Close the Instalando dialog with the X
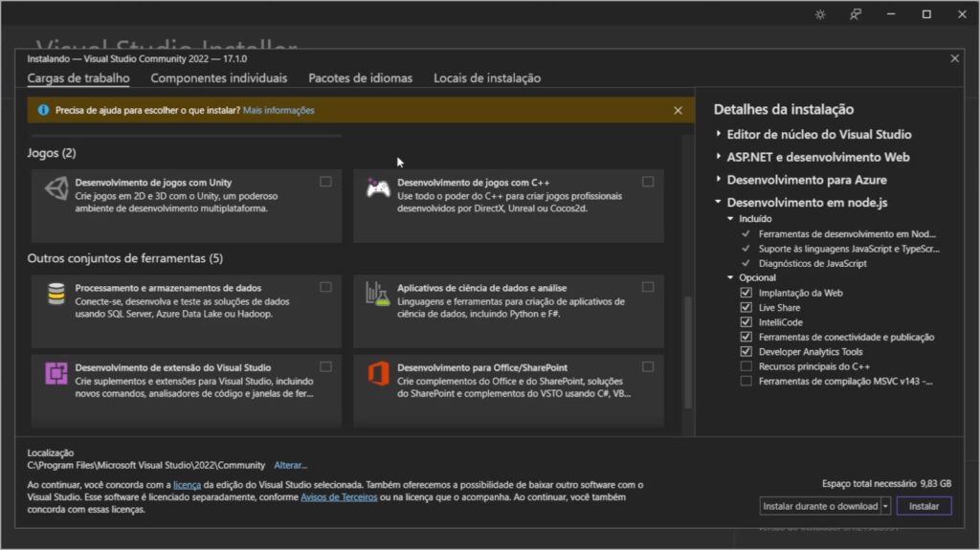The image size is (980, 550). tap(954, 58)
